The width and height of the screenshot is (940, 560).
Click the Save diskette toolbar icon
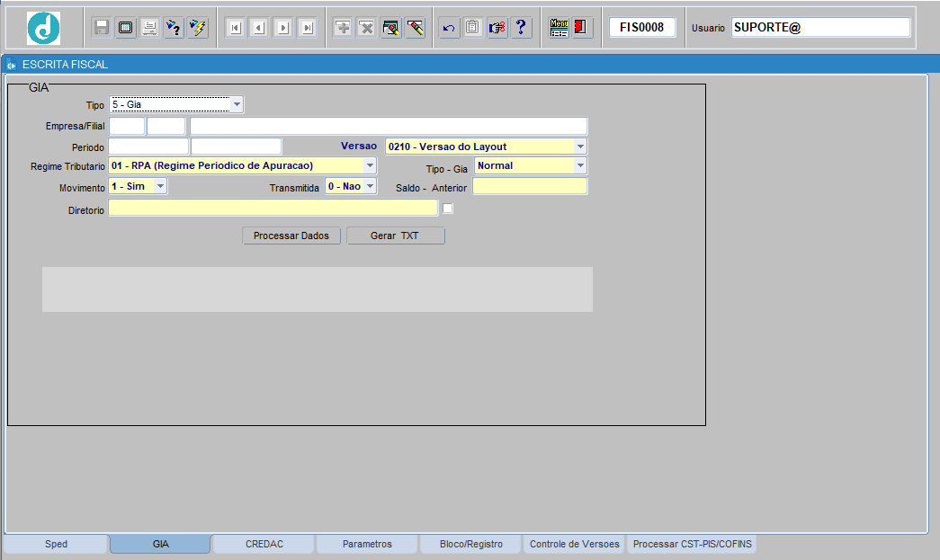point(102,28)
